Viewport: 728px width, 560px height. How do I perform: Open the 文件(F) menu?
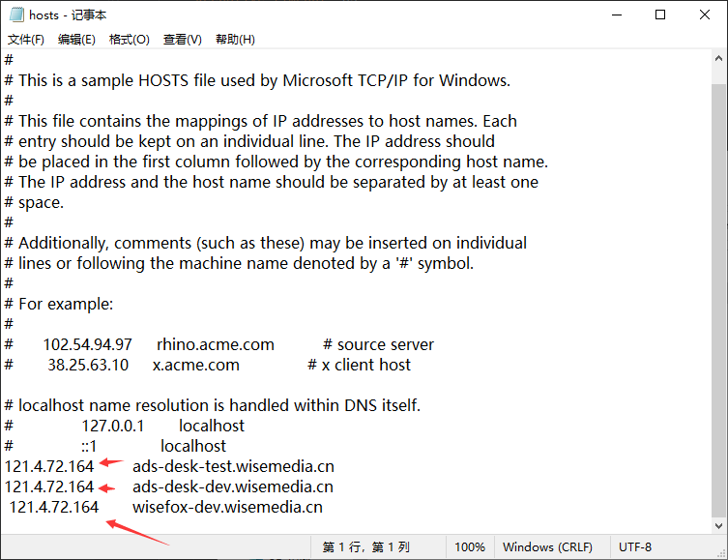pos(26,40)
